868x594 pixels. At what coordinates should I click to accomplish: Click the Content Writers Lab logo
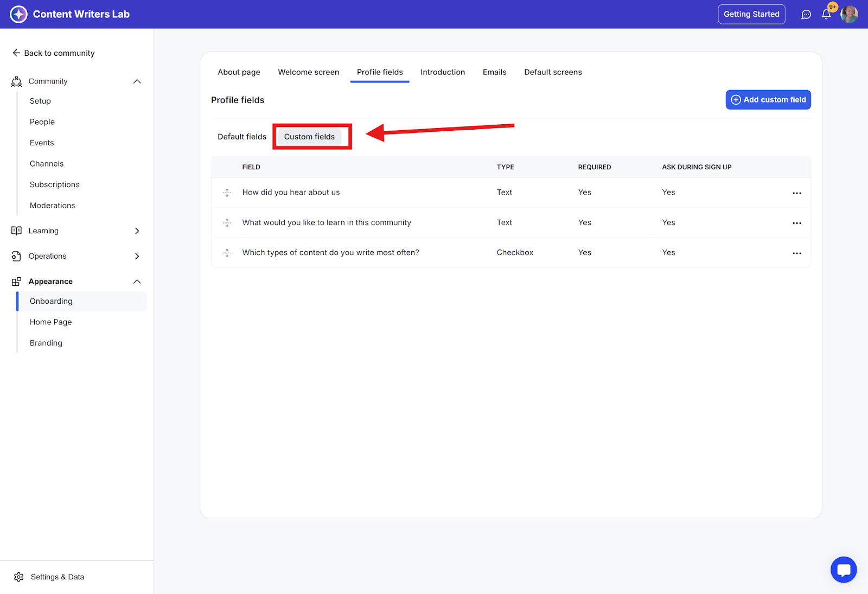coord(19,14)
